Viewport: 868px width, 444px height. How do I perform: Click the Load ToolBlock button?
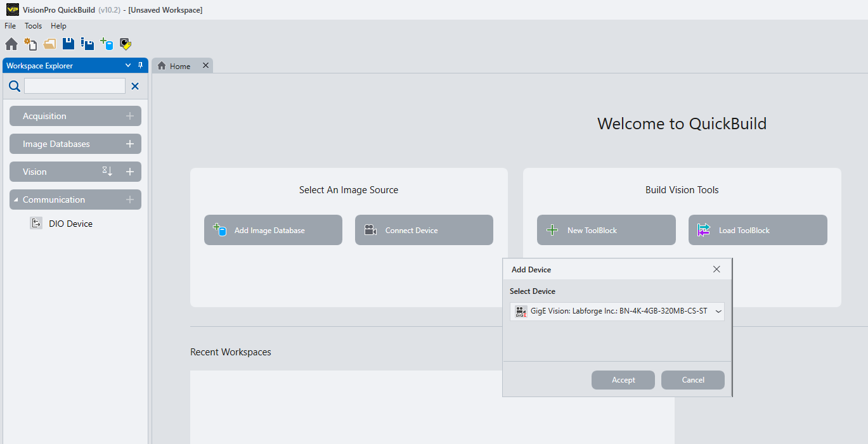coord(758,230)
